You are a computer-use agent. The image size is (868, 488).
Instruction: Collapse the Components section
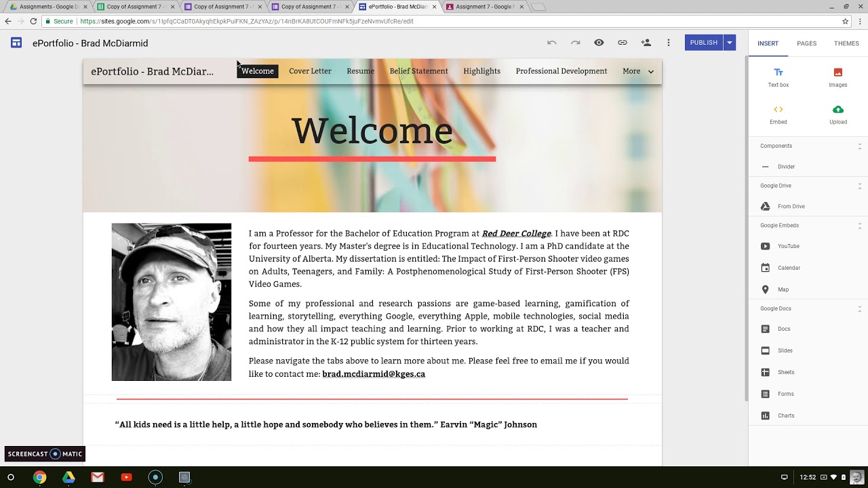click(860, 146)
